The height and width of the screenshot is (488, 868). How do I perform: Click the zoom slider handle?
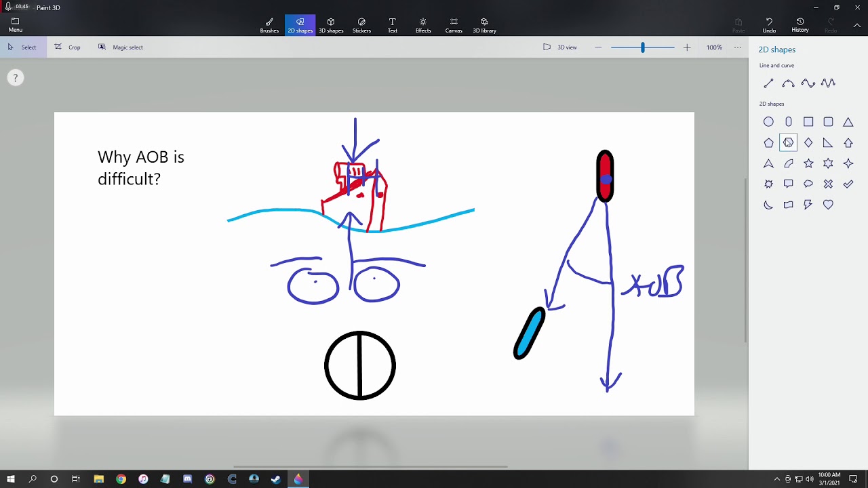pyautogui.click(x=642, y=47)
